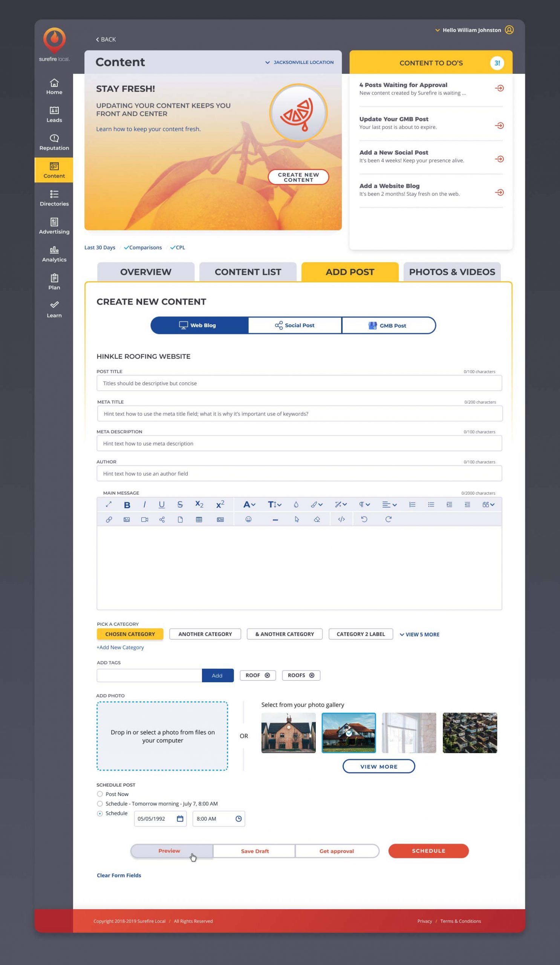Increase paragraph indent
Image resolution: width=560 pixels, height=965 pixels.
tap(449, 505)
